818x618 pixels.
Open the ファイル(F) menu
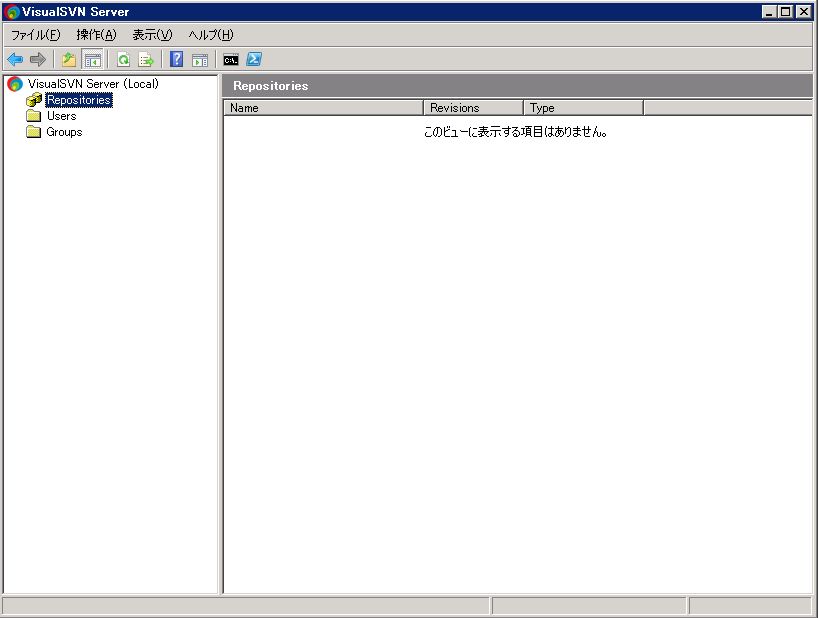[x=36, y=35]
